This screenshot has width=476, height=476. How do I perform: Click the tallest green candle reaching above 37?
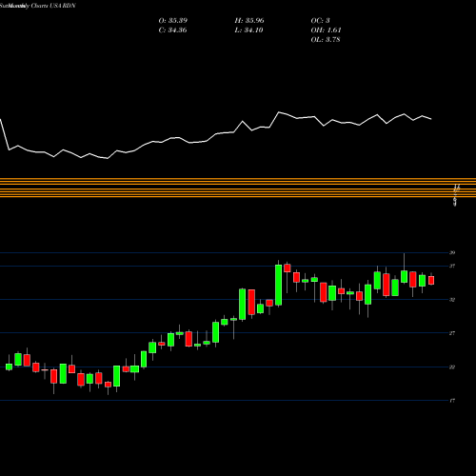[x=279, y=285]
